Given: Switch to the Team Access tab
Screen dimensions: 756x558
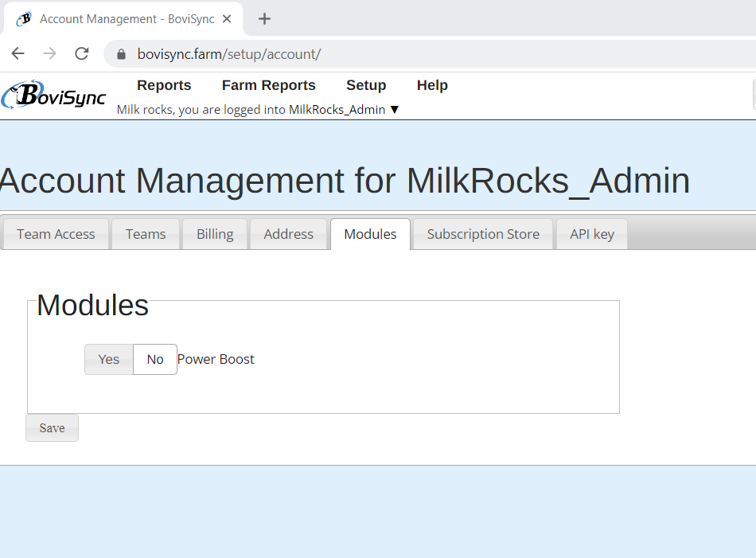Looking at the screenshot, I should pyautogui.click(x=56, y=234).
